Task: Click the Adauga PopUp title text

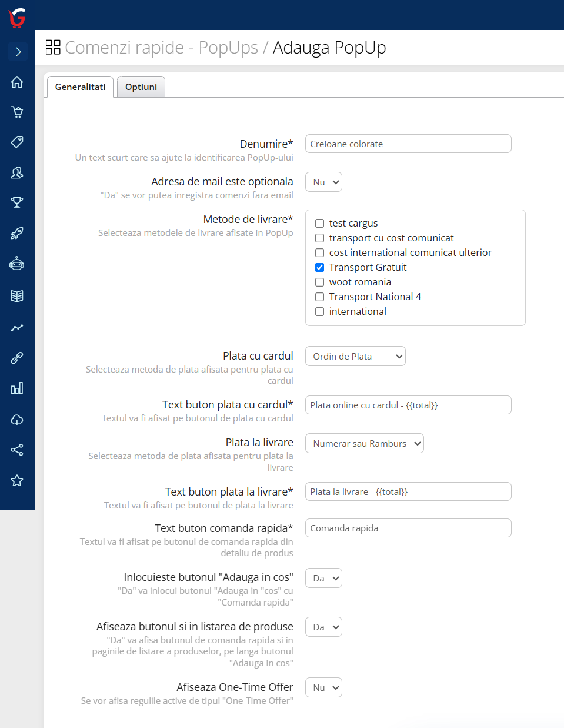Action: (329, 48)
